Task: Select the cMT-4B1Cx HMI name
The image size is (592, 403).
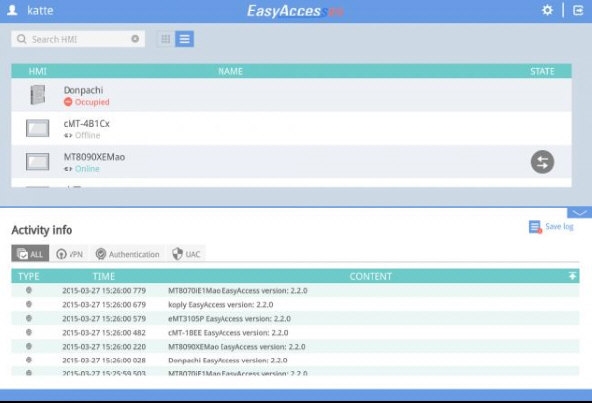Action: tap(87, 124)
